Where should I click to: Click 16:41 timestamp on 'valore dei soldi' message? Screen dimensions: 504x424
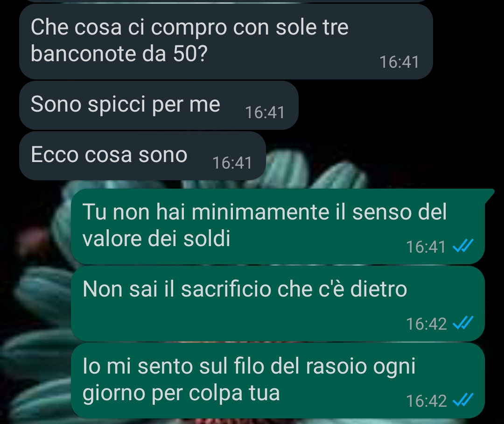pyautogui.click(x=426, y=247)
